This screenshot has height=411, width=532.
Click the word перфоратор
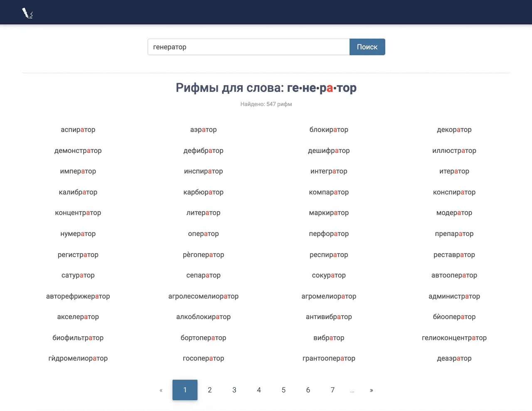[x=329, y=234]
